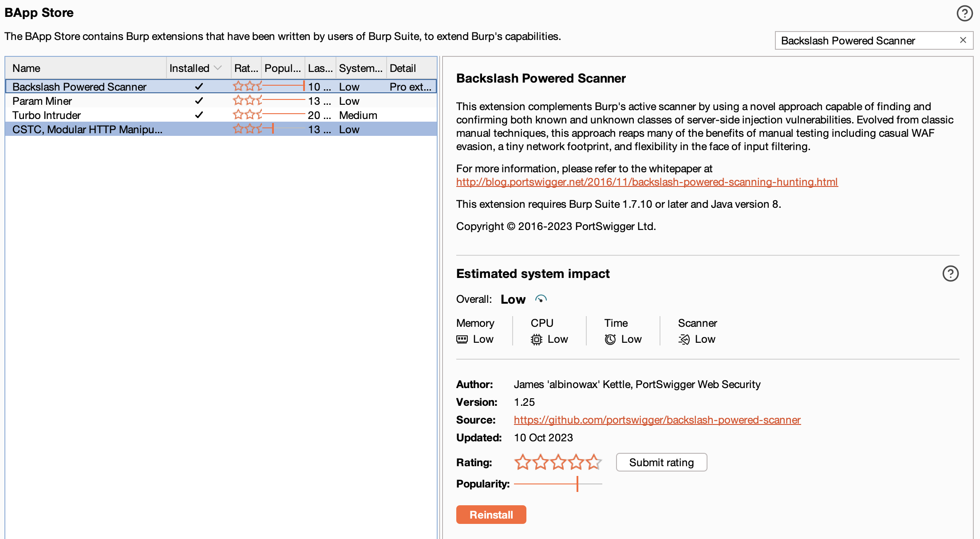Click the CPU impact icon
Screen dimensions: 980x539
coord(536,338)
